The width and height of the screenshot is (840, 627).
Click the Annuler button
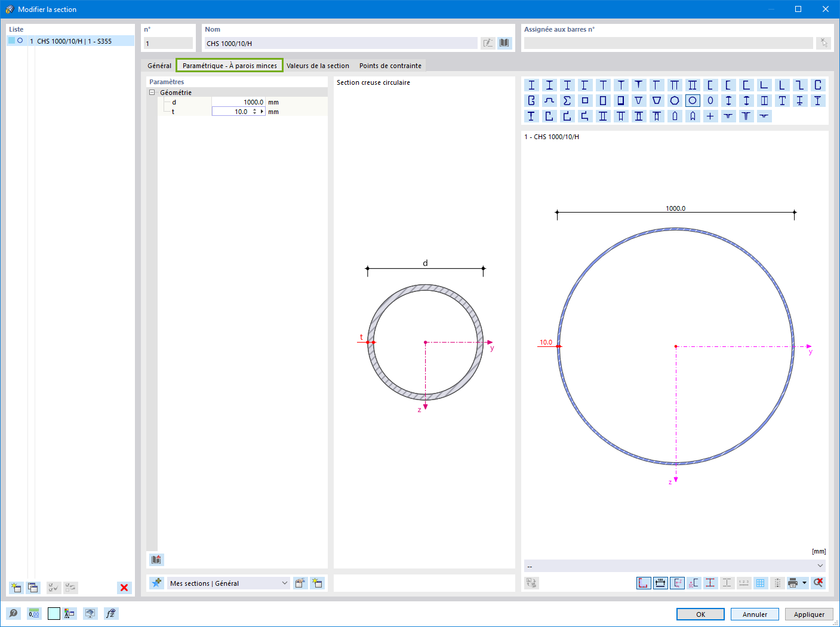(x=755, y=614)
